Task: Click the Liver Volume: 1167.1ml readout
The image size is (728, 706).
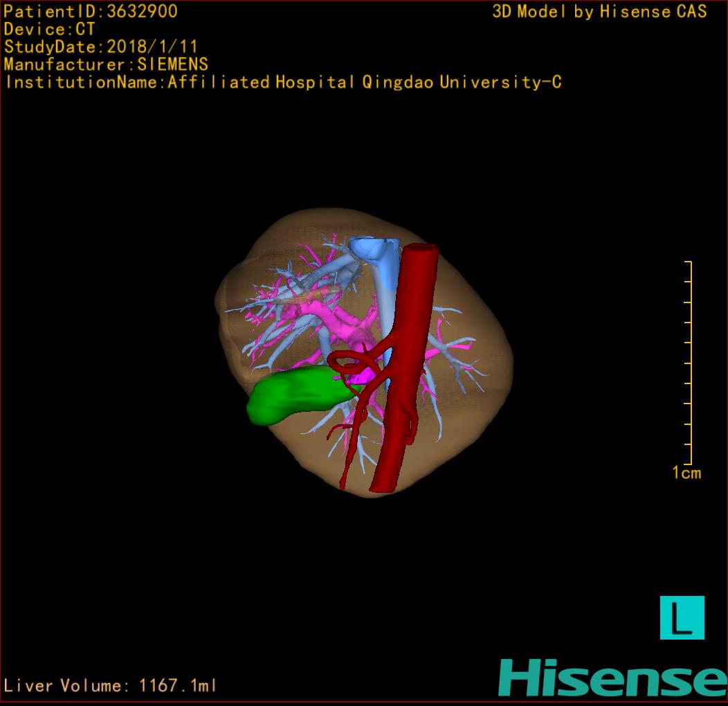Action: (x=111, y=686)
